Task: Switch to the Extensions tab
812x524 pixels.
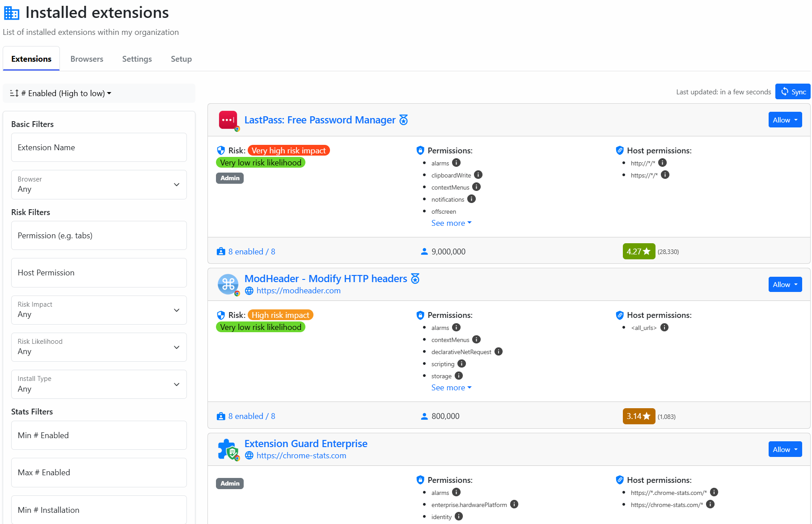Action: 31,59
